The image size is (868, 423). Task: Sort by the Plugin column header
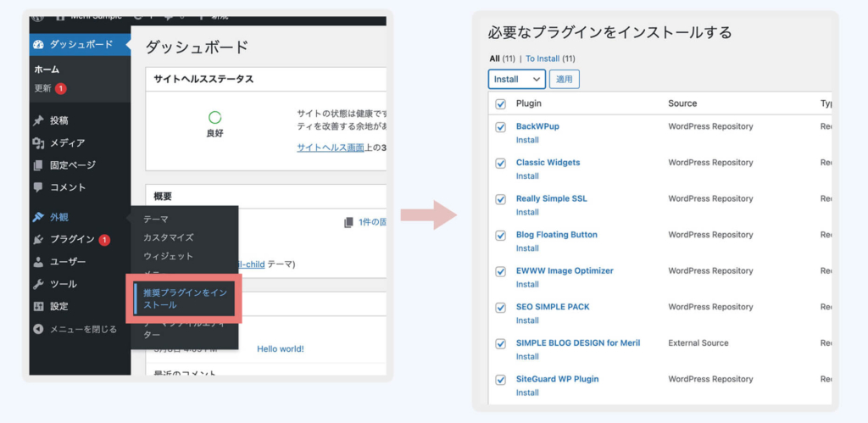click(529, 103)
